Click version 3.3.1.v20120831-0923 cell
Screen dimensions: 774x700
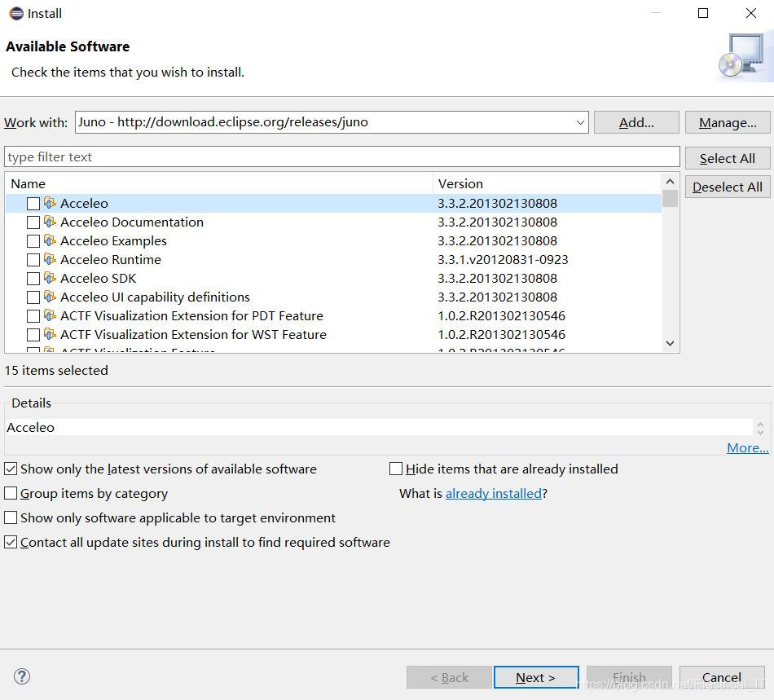503,260
